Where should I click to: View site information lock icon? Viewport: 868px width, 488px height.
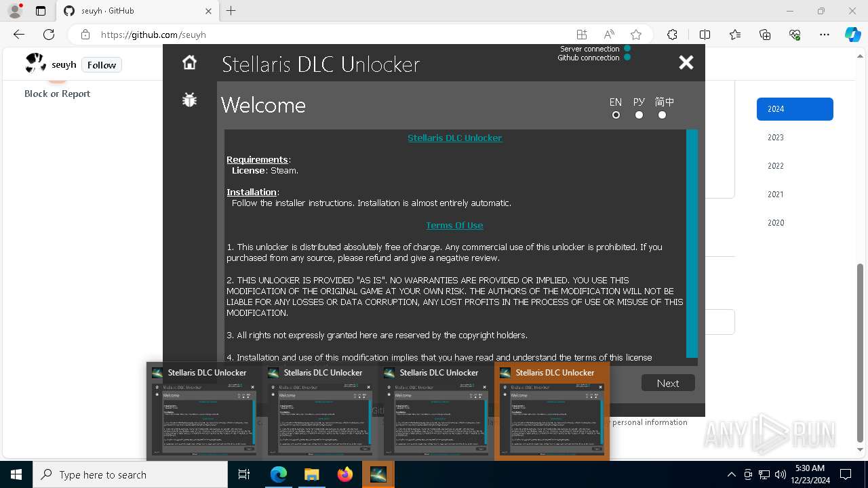tap(85, 35)
